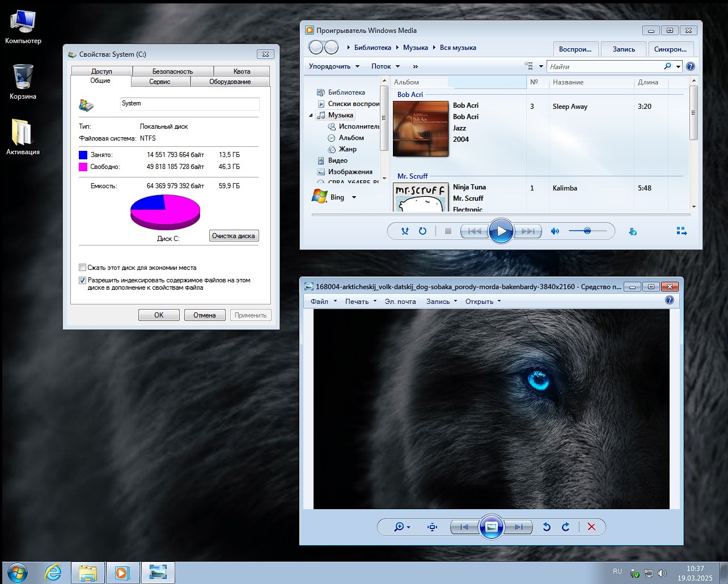The width and height of the screenshot is (728, 584).
Task: Open the zoom magnifier control in Photo Viewer
Action: coord(402,527)
